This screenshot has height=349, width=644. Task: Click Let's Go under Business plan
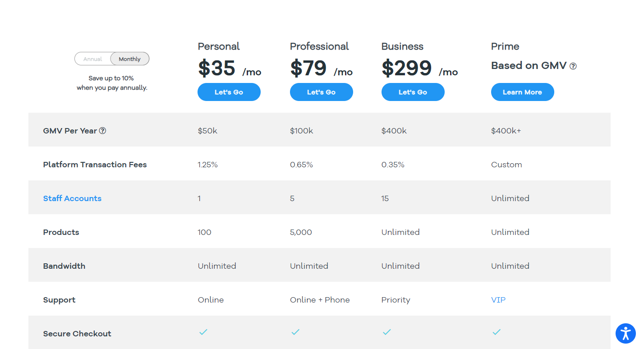pos(413,92)
